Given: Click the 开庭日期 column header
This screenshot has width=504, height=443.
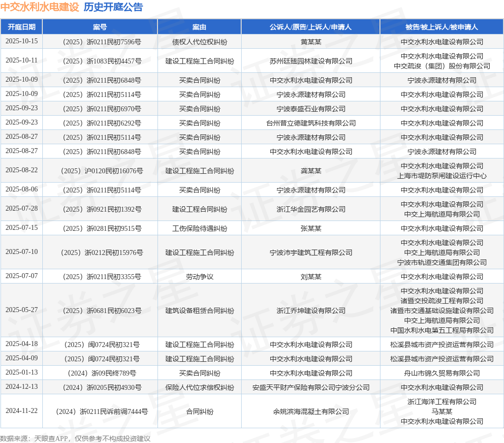Looking at the screenshot, I should click(22, 27).
